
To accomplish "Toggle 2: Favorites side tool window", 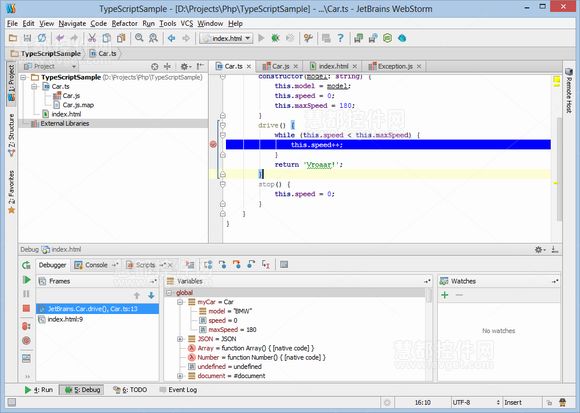I will pyautogui.click(x=11, y=192).
